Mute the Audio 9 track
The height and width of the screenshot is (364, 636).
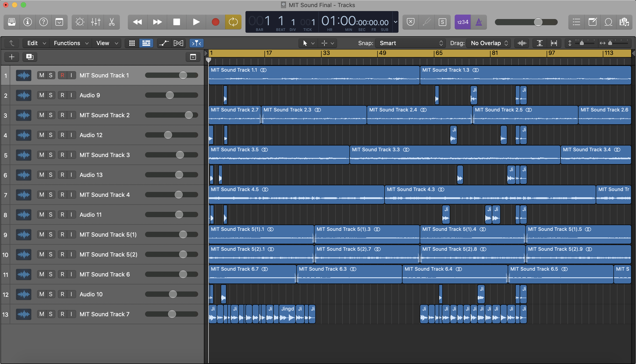tap(42, 95)
